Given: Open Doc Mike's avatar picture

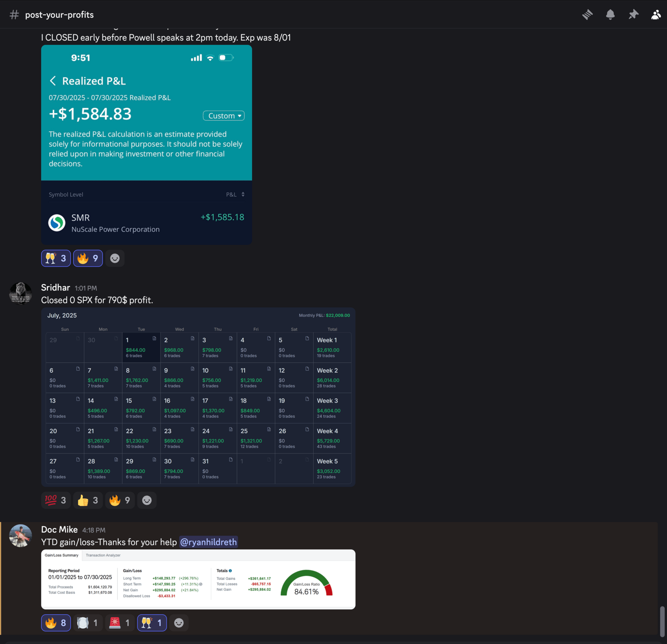Looking at the screenshot, I should [x=20, y=535].
